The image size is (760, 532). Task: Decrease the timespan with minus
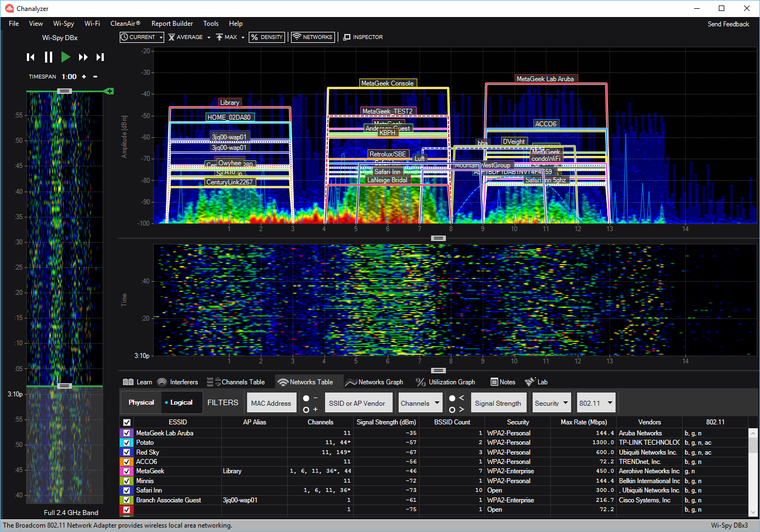(x=95, y=77)
